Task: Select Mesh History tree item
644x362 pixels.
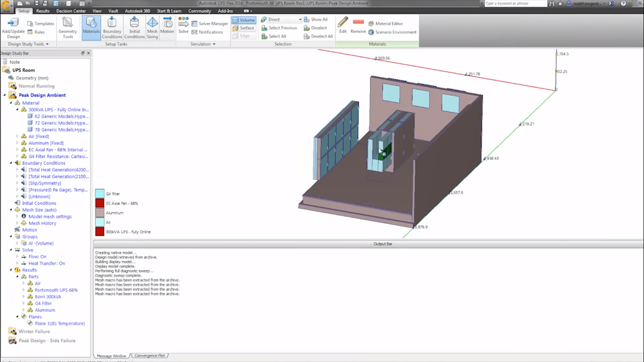Action: coord(42,223)
